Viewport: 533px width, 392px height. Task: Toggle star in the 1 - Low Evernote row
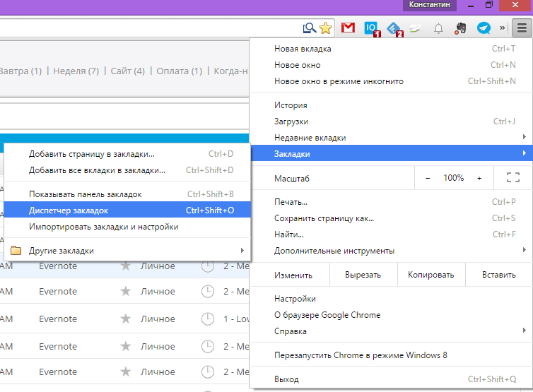click(x=126, y=319)
